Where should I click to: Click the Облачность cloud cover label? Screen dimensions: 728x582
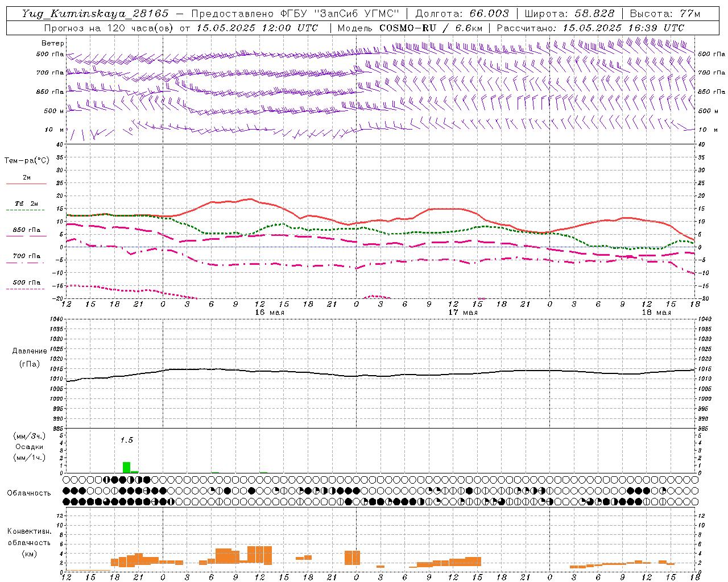coord(29,493)
